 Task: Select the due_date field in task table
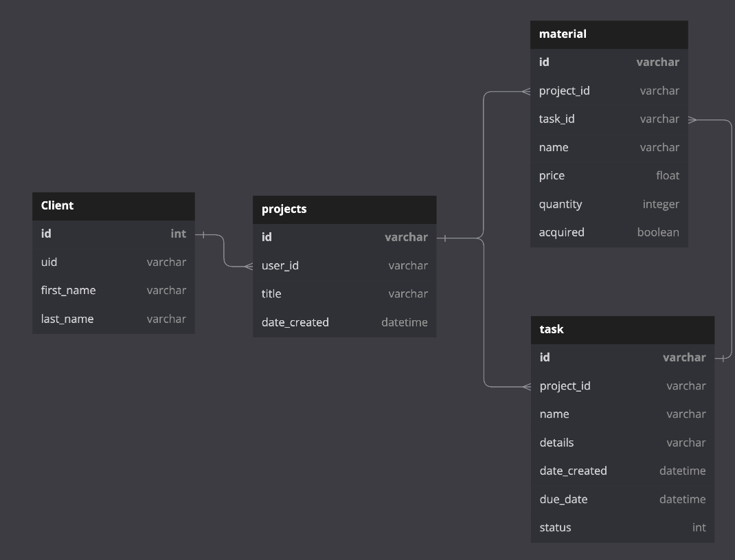563,499
